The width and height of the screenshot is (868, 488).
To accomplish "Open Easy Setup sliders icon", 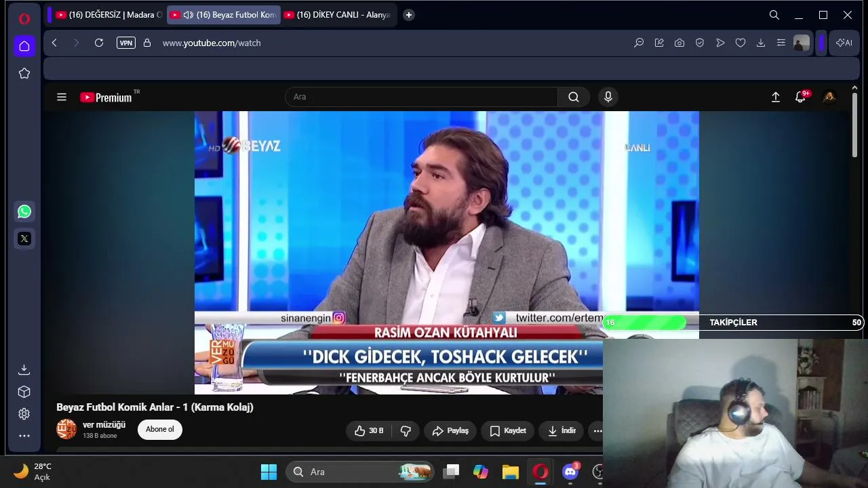I will coord(781,43).
